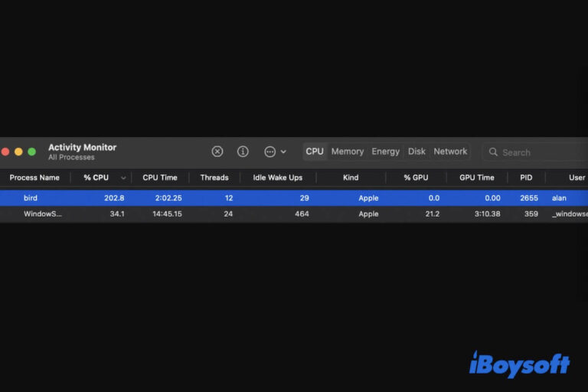Click PID 359 cell
This screenshot has height=392, width=588.
click(x=531, y=214)
